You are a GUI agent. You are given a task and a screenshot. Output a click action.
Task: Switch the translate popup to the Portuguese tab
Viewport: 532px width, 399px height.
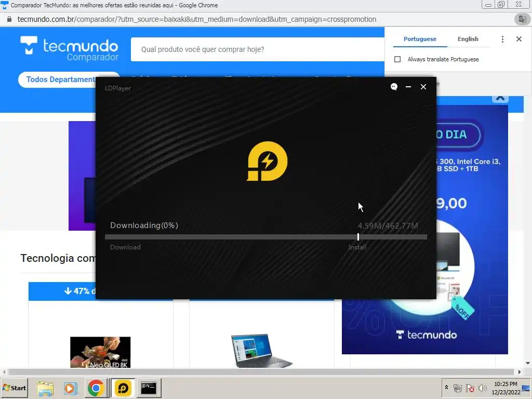point(420,39)
